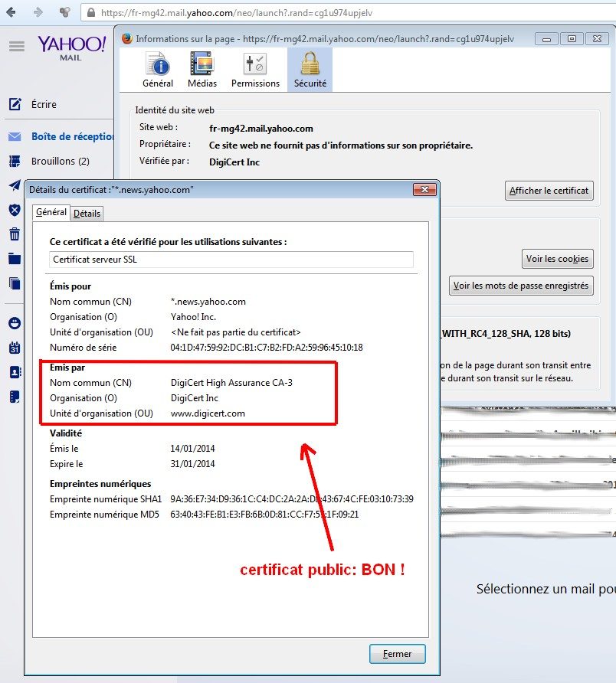
Task: Select the Général certificate tab
Action: click(51, 212)
